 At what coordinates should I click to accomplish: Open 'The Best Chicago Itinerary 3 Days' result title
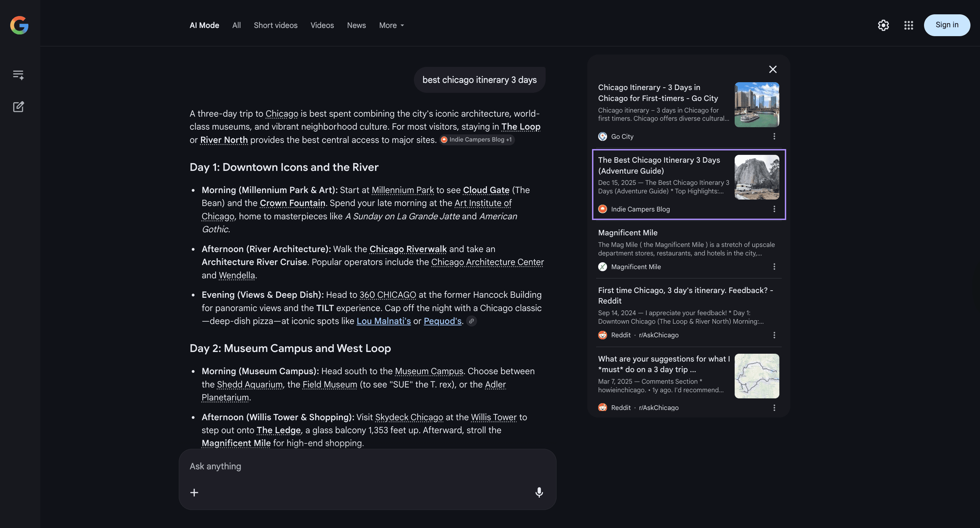[x=659, y=165]
